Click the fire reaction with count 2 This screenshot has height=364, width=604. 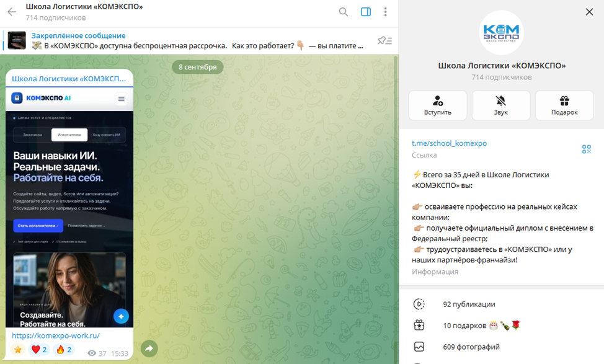coord(64,349)
